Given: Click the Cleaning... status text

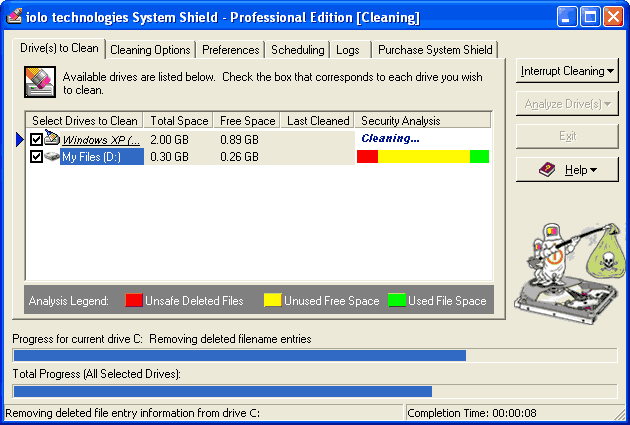Looking at the screenshot, I should [390, 139].
